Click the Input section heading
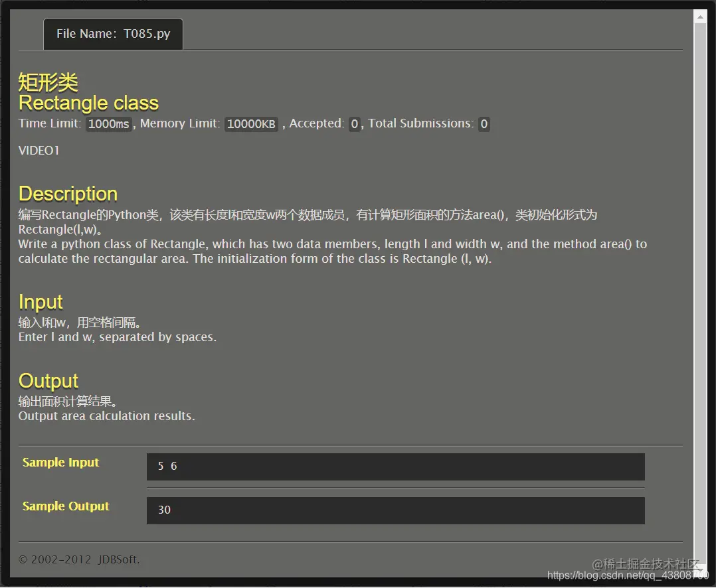 pos(41,302)
